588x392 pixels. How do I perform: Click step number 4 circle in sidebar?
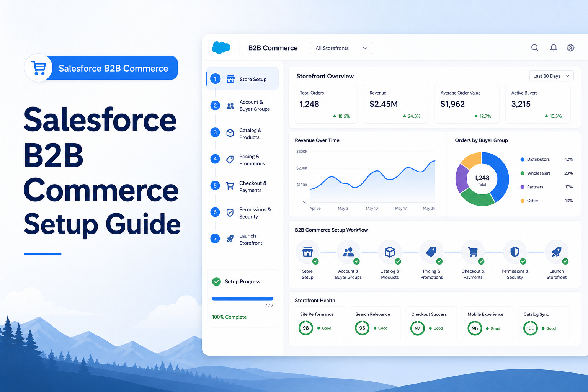(215, 159)
